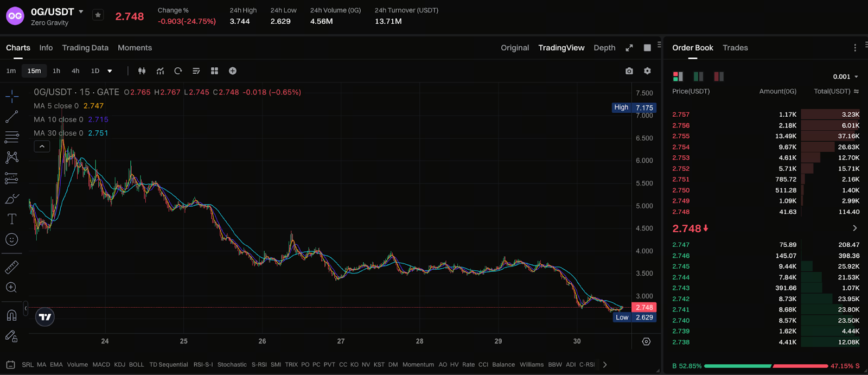This screenshot has width=868, height=375.
Task: Click the replay refresh icon
Action: point(178,71)
